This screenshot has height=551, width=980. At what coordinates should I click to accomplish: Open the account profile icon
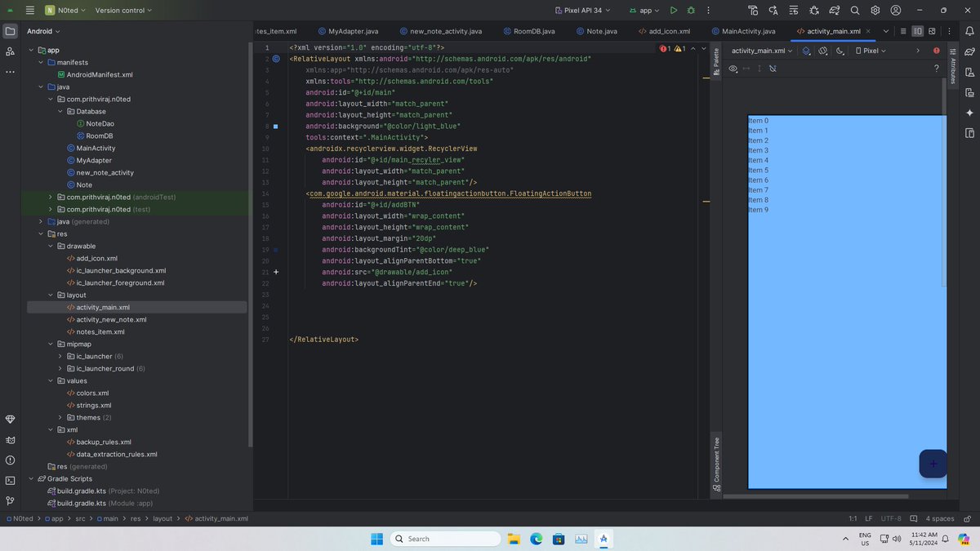[x=896, y=11]
